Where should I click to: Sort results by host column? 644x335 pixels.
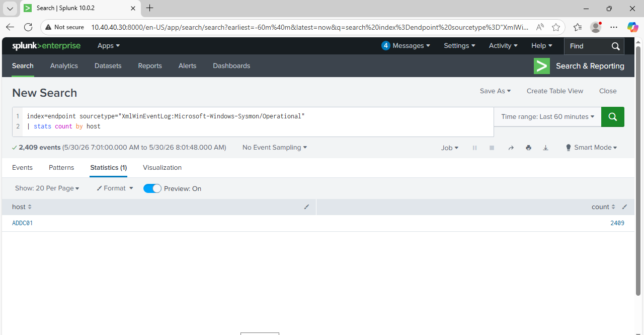click(x=22, y=207)
